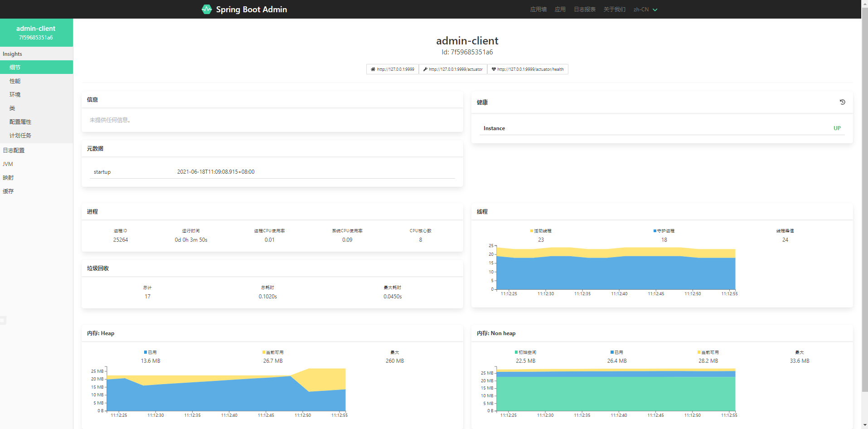Open the 应用墙 menu item
Screen dimensions: 868x429
pyautogui.click(x=538, y=10)
